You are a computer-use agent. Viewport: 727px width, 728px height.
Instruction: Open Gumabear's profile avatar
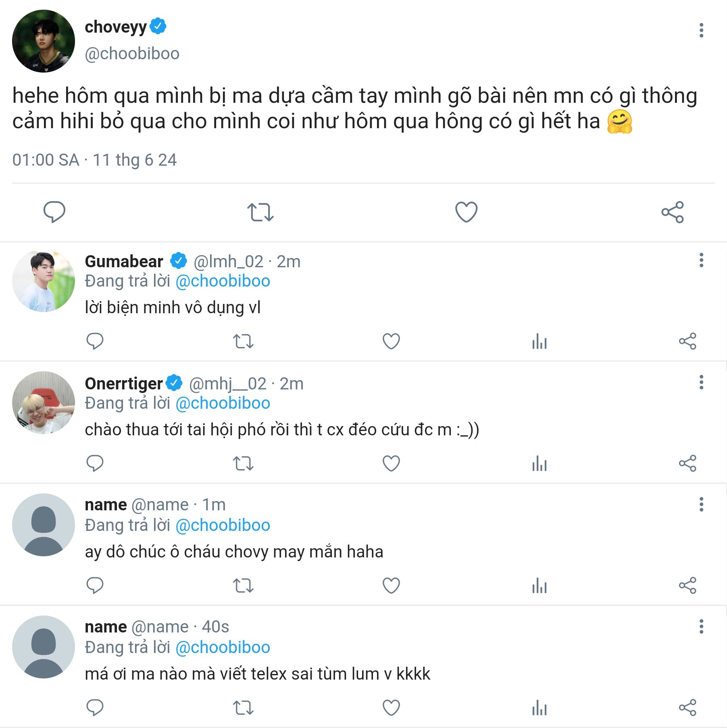tap(44, 281)
